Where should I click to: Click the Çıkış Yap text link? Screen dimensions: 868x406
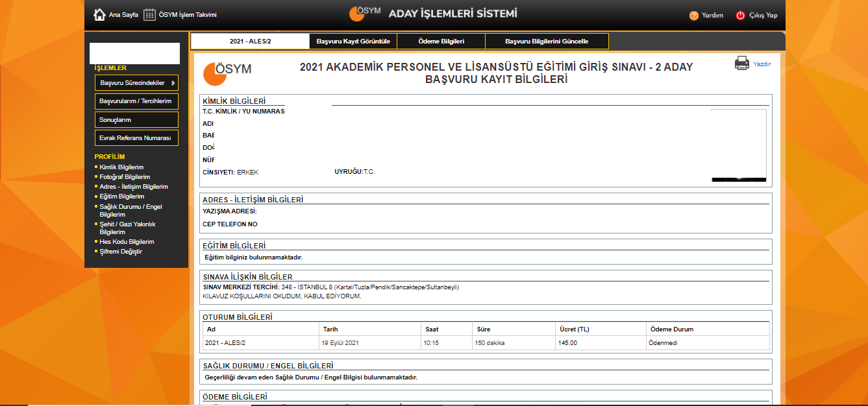tap(763, 16)
